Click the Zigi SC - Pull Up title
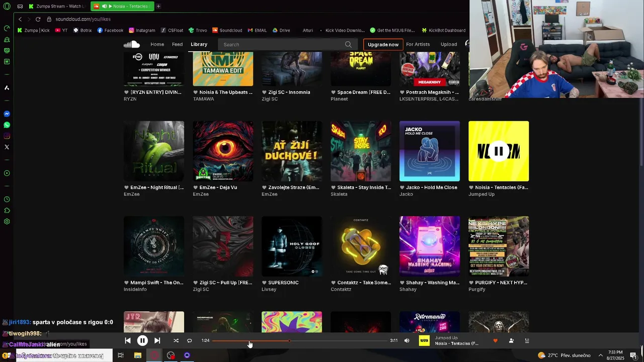 [226, 283]
